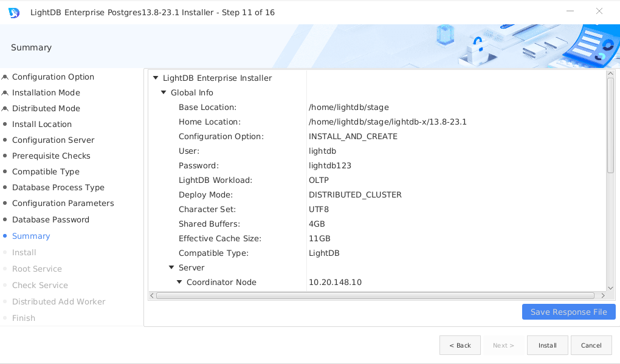Screen dimensions: 620x364
Task: Minimize the installer window
Action: click(x=570, y=11)
